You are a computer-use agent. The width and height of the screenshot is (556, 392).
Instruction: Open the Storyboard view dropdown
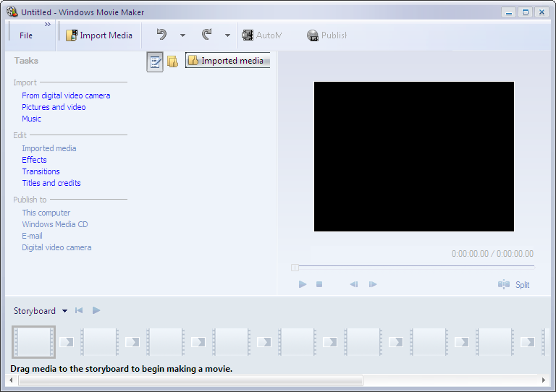[x=64, y=311]
